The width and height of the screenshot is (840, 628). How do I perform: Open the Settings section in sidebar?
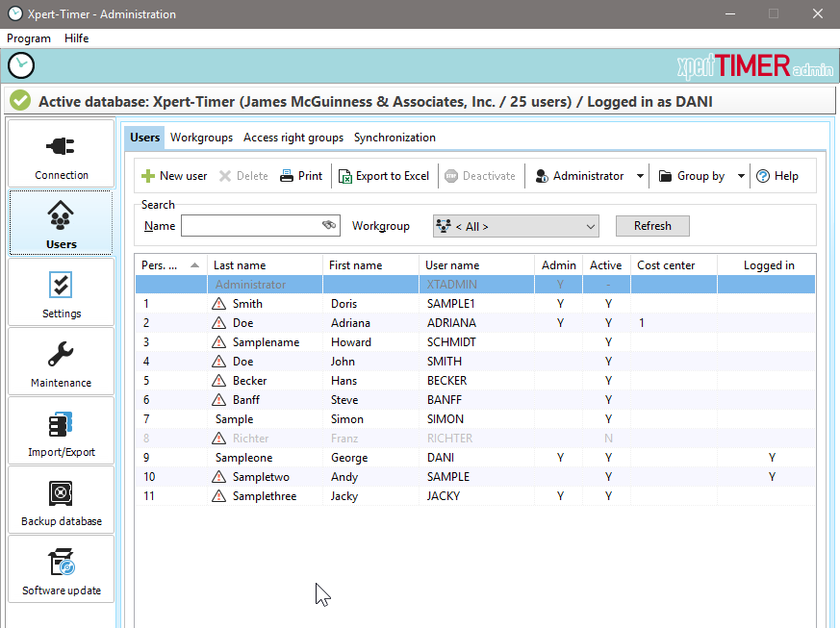click(62, 292)
